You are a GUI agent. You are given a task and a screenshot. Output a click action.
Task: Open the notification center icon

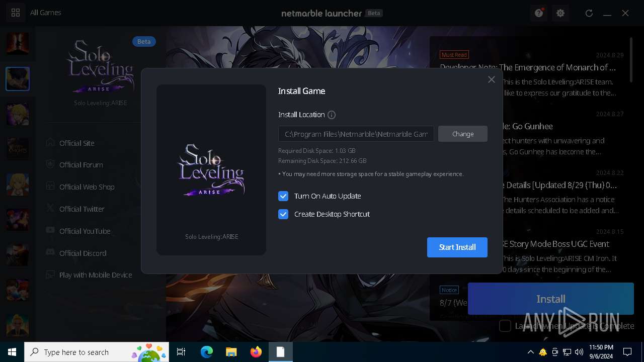tap(627, 352)
